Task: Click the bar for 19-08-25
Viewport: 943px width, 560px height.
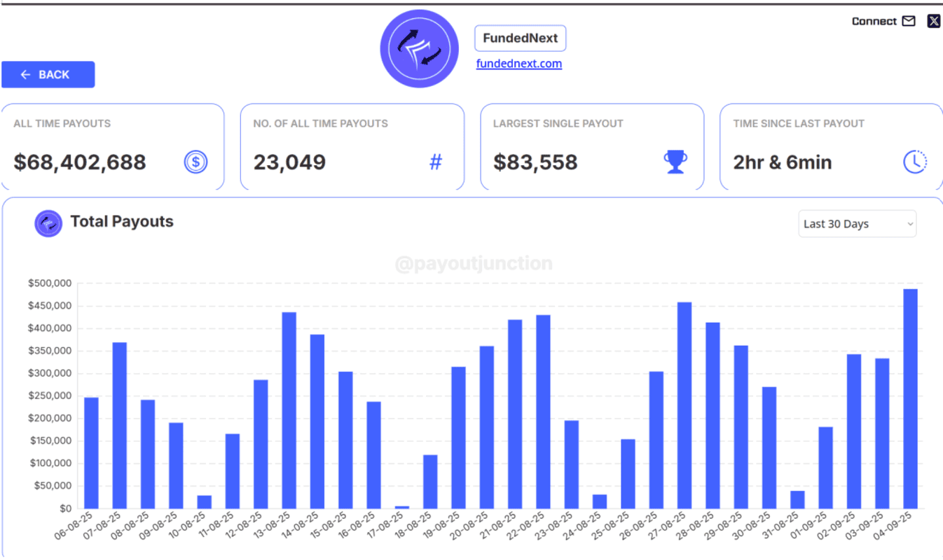Action: pyautogui.click(x=459, y=437)
